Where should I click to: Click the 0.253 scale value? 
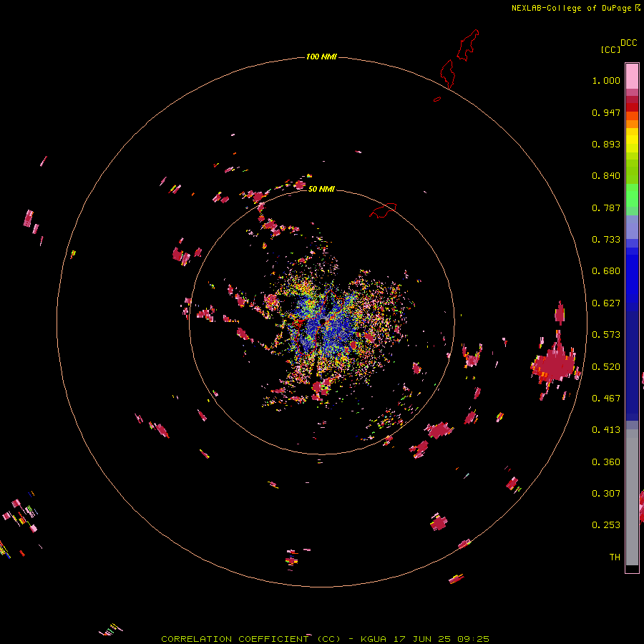(x=606, y=525)
